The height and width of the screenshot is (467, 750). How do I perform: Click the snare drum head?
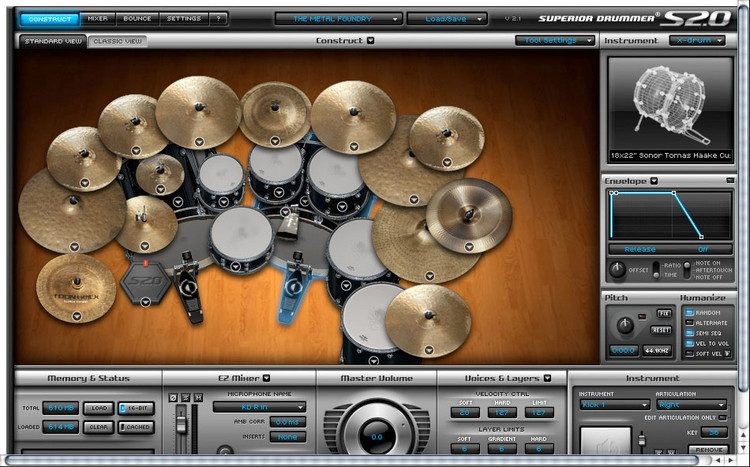pyautogui.click(x=241, y=234)
